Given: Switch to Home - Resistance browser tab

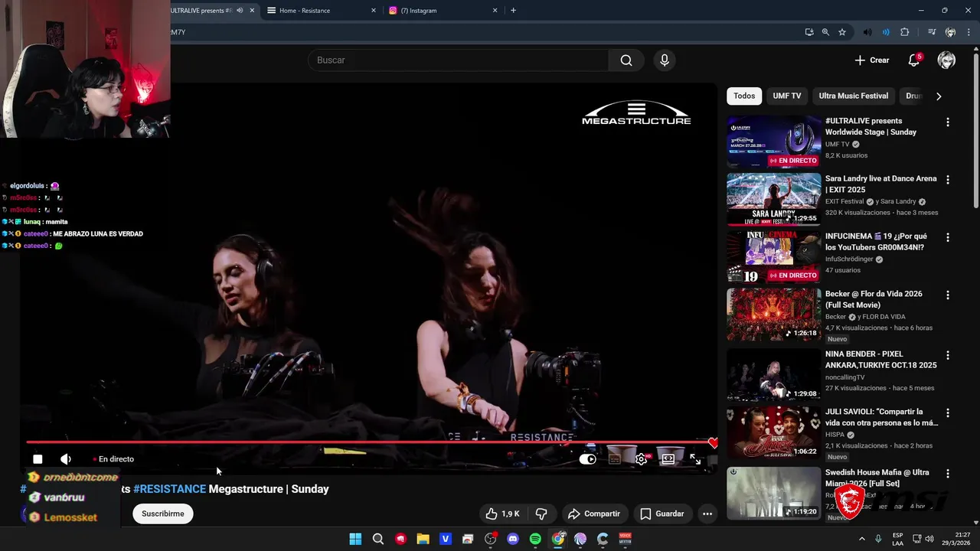Looking at the screenshot, I should pos(320,11).
